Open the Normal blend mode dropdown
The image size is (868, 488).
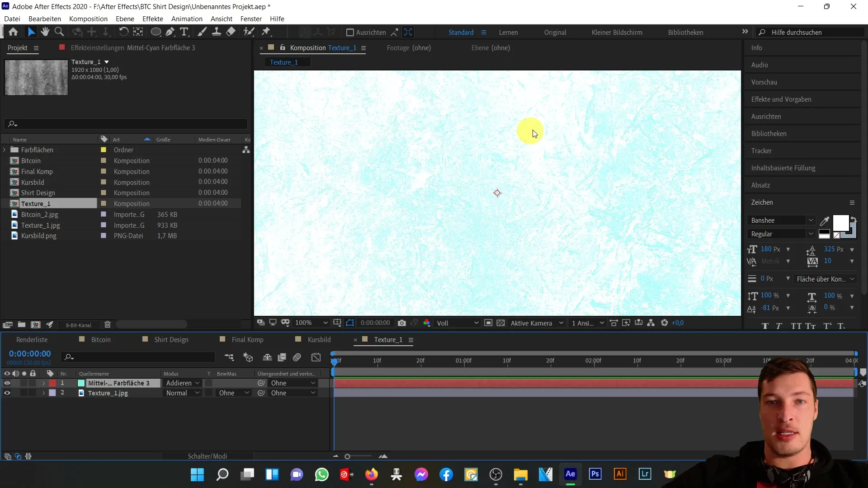tap(183, 393)
